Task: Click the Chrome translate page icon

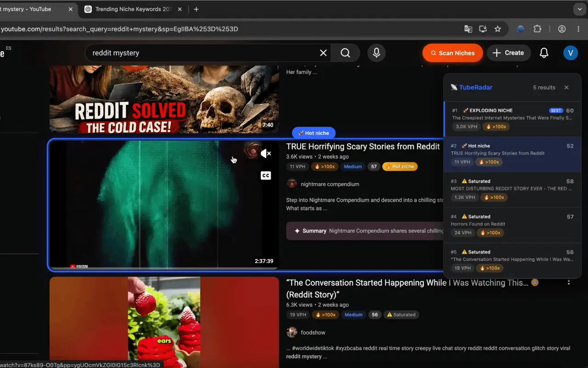Action: coord(468,29)
